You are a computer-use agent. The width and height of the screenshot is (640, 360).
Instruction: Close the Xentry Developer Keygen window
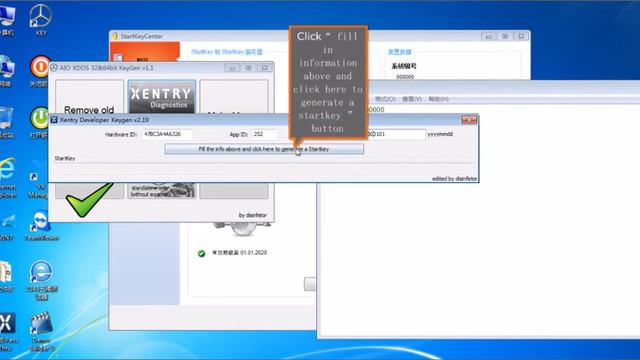(x=469, y=120)
